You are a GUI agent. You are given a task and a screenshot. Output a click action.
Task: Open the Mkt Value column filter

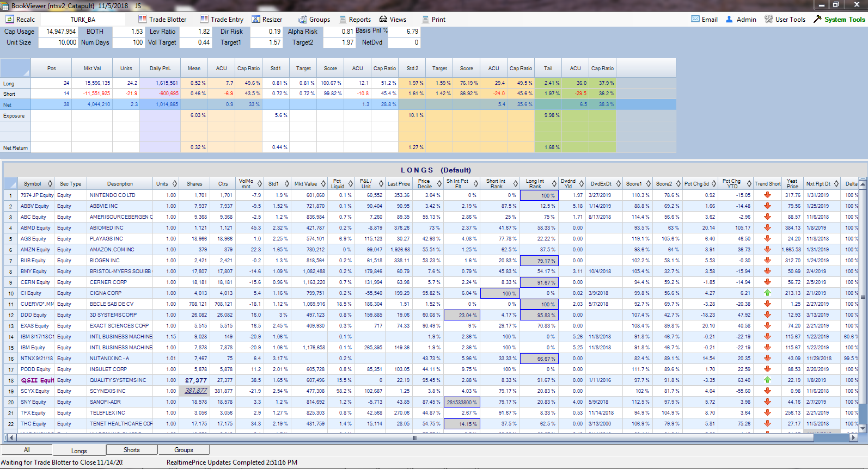pos(323,184)
